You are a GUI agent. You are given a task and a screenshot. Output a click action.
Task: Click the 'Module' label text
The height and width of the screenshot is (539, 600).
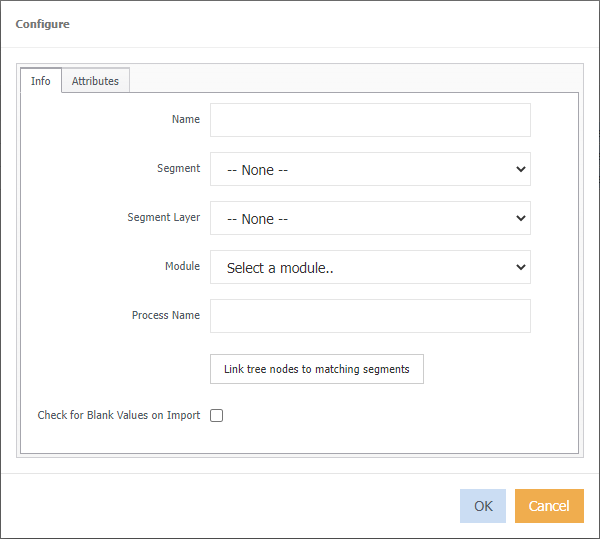point(182,266)
